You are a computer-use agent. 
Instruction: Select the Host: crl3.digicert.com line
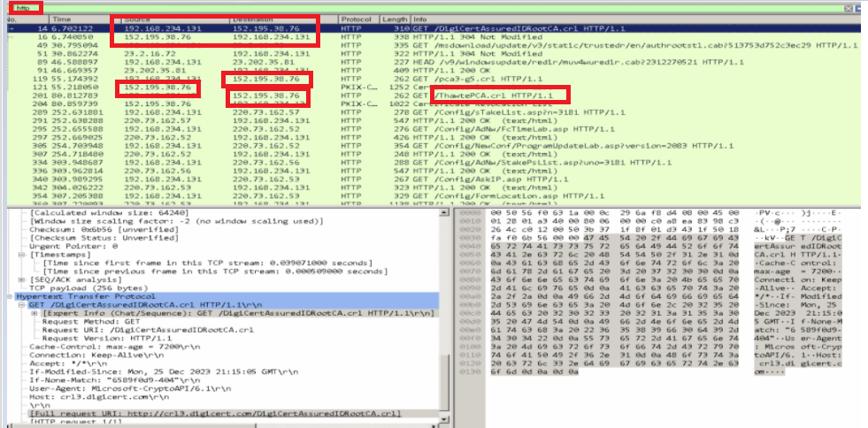tap(93, 396)
